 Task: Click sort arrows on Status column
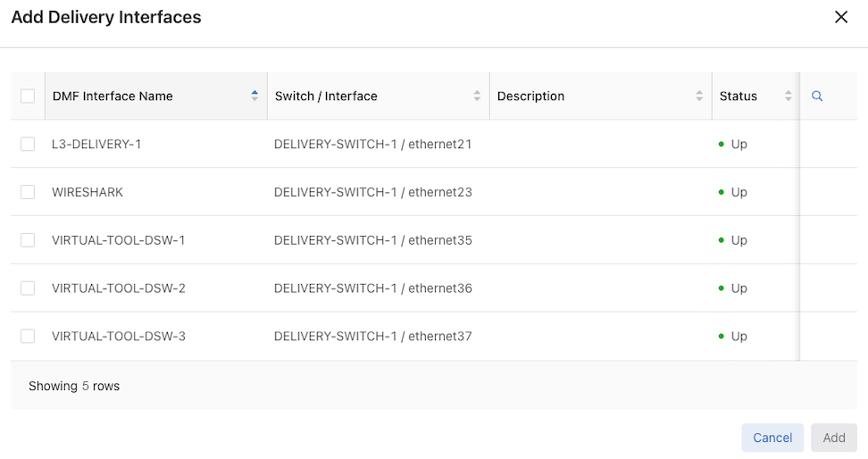pyautogui.click(x=788, y=96)
